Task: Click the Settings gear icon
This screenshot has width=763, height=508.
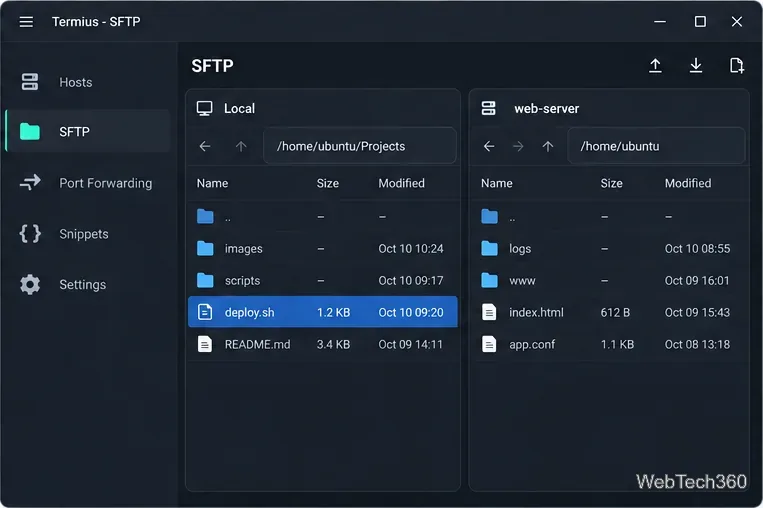Action: (30, 284)
